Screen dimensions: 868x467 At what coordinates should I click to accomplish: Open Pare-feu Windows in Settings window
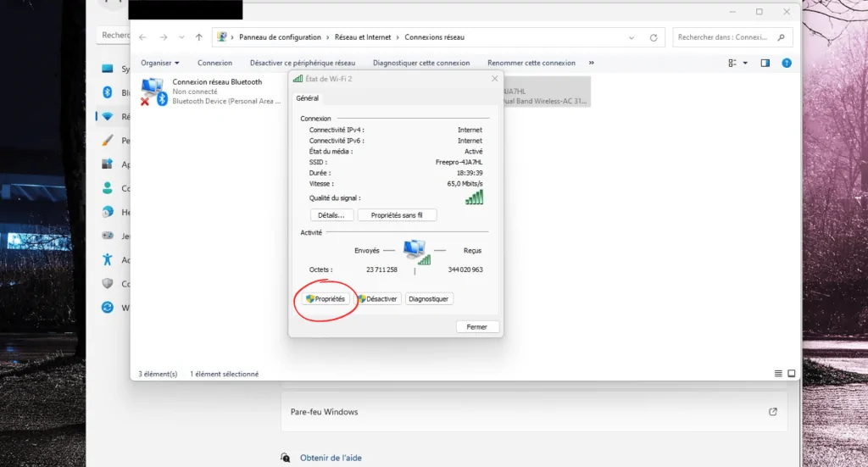534,412
